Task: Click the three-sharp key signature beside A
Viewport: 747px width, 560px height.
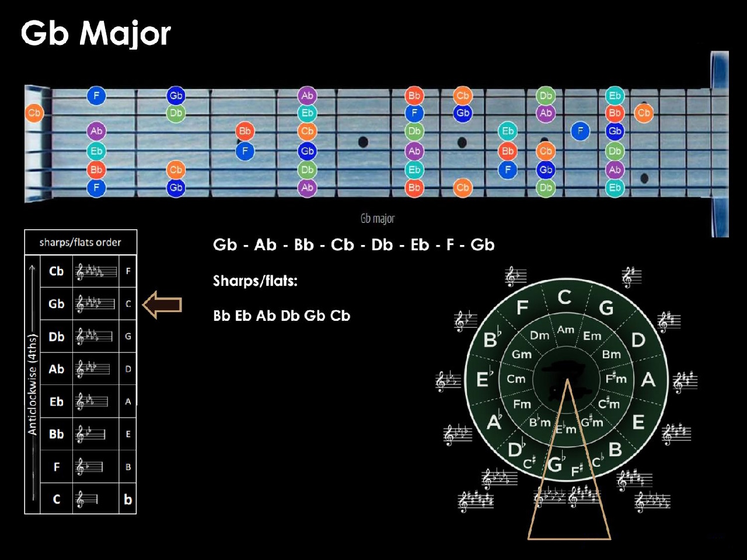Action: click(x=685, y=381)
